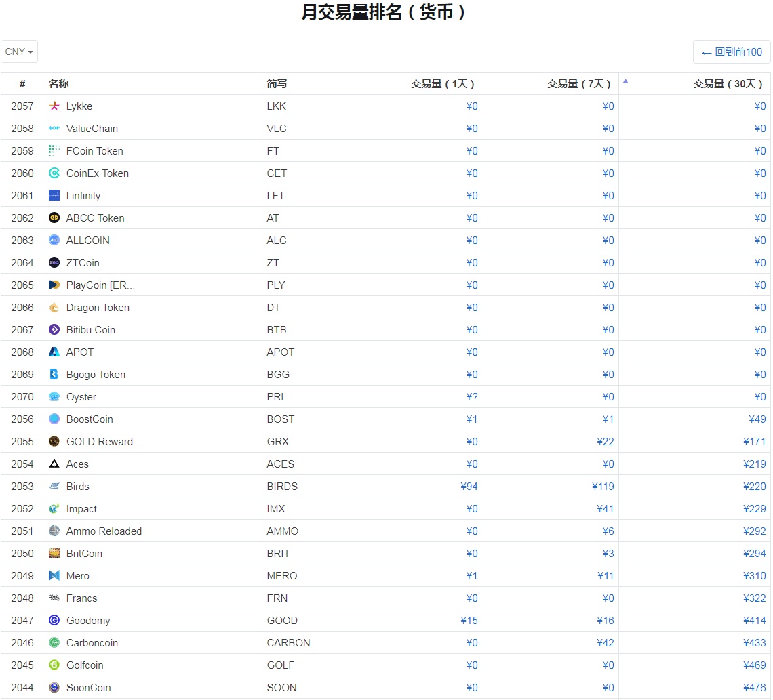This screenshot has width=773, height=700.
Task: Click Birds 7-day volume ¥119
Action: click(x=603, y=487)
